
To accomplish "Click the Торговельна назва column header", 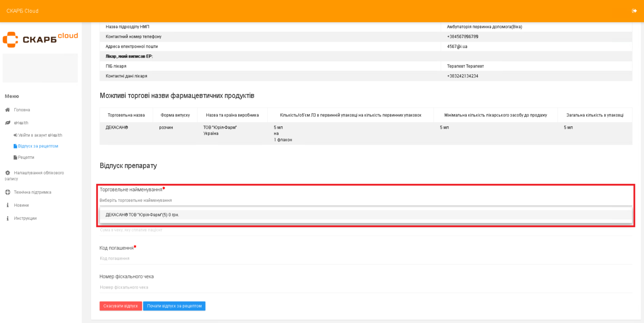I will 126,115.
